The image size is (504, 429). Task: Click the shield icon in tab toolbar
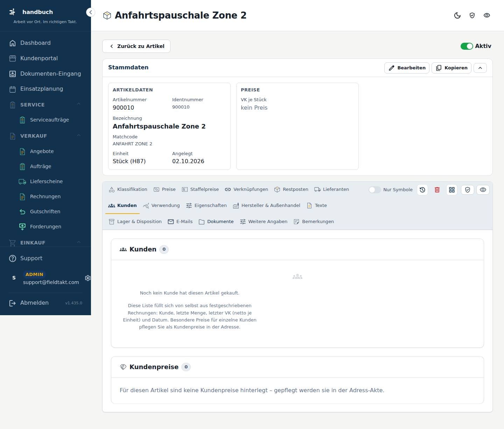click(x=468, y=190)
